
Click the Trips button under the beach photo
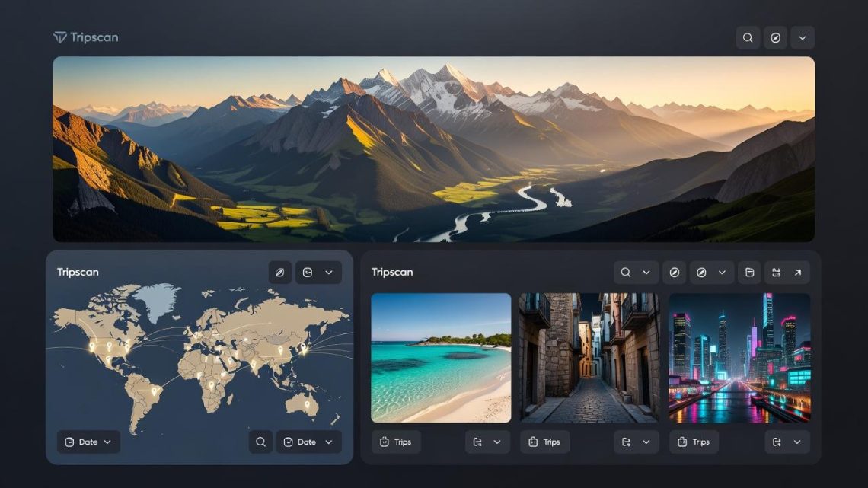[x=396, y=442]
